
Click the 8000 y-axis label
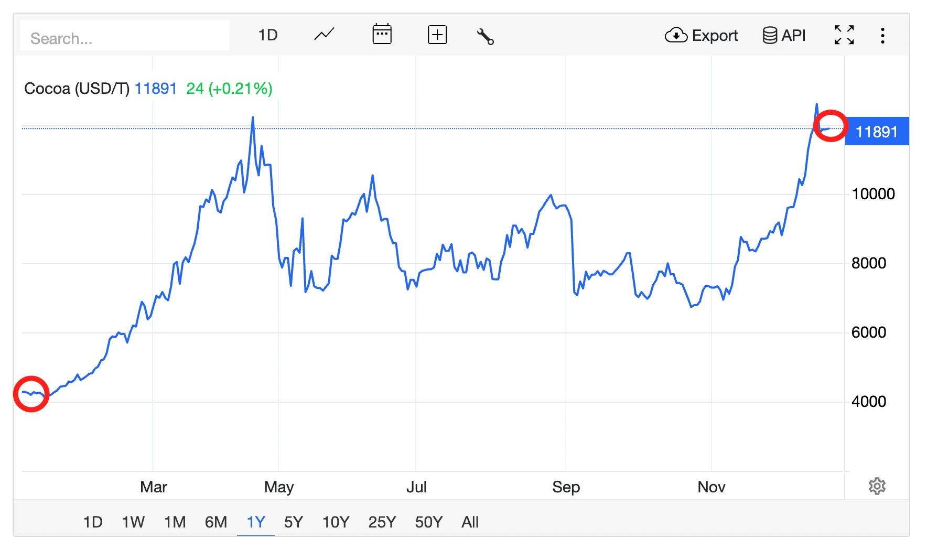pos(869,263)
